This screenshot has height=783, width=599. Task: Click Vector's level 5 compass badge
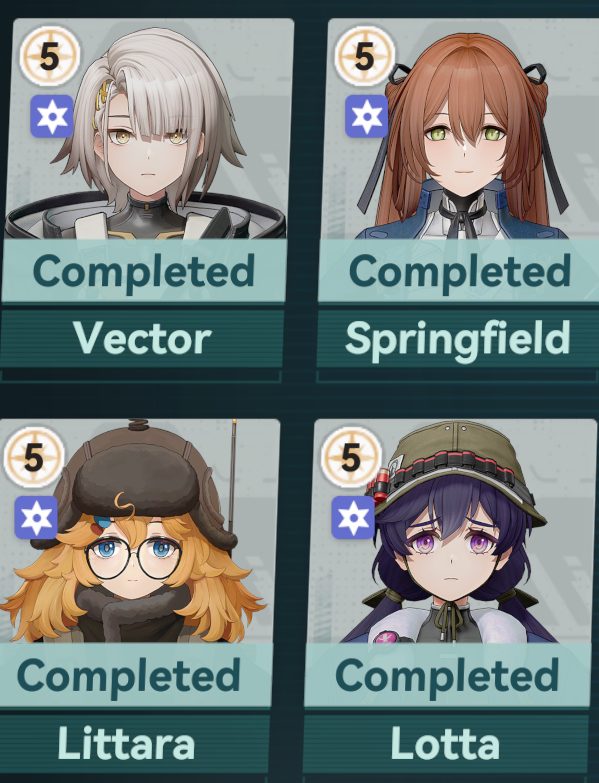[x=49, y=56]
